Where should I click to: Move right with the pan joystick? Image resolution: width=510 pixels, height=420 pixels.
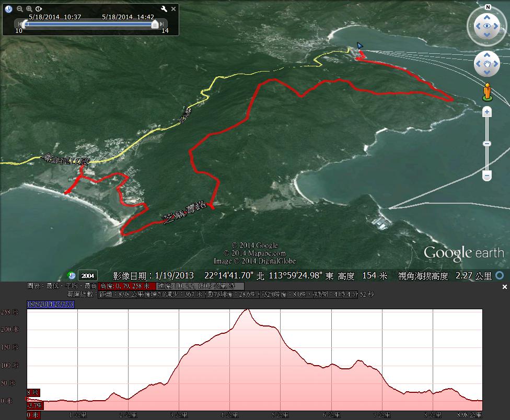click(496, 64)
